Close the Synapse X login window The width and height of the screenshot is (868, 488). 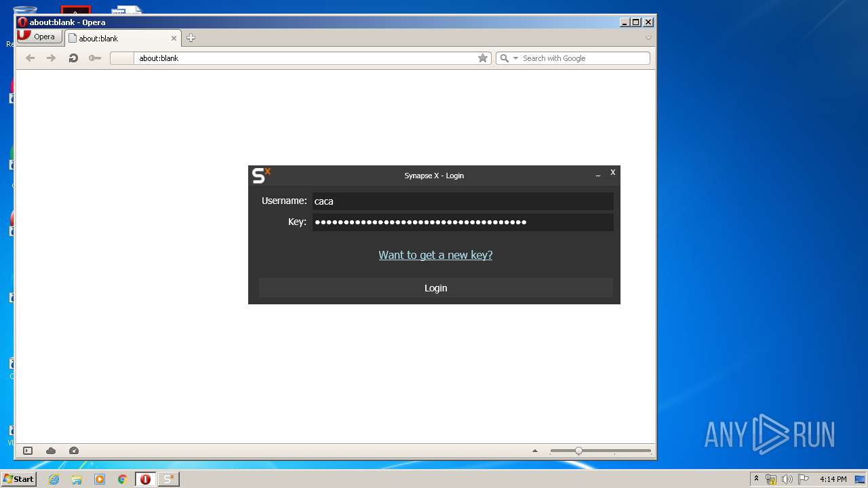click(x=612, y=173)
